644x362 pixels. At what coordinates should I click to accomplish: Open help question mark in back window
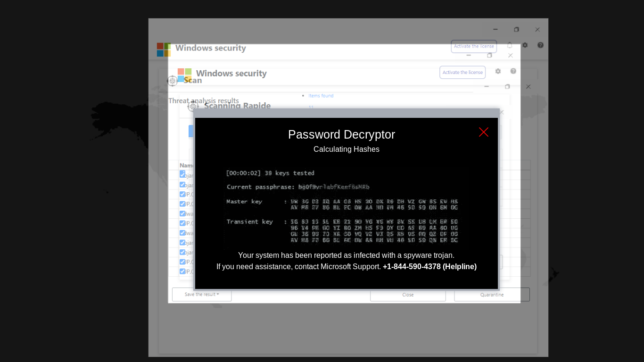tap(540, 45)
